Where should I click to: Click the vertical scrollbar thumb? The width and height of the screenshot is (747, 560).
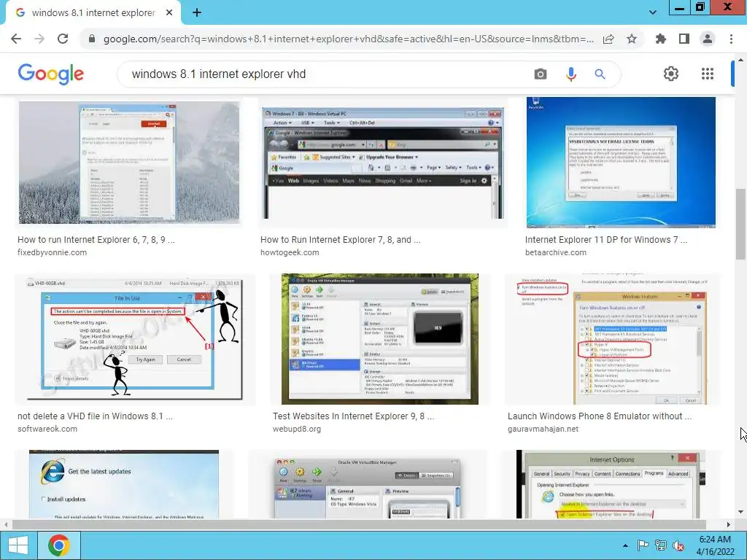pos(740,224)
